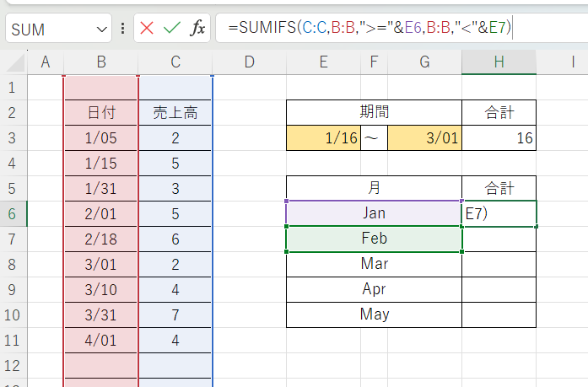The height and width of the screenshot is (387, 588).
Task: Select row 6 header
Action: [x=13, y=214]
